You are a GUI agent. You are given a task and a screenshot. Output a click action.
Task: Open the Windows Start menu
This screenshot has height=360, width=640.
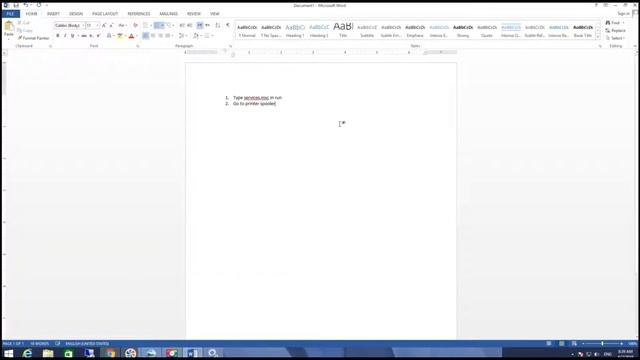tap(8, 353)
